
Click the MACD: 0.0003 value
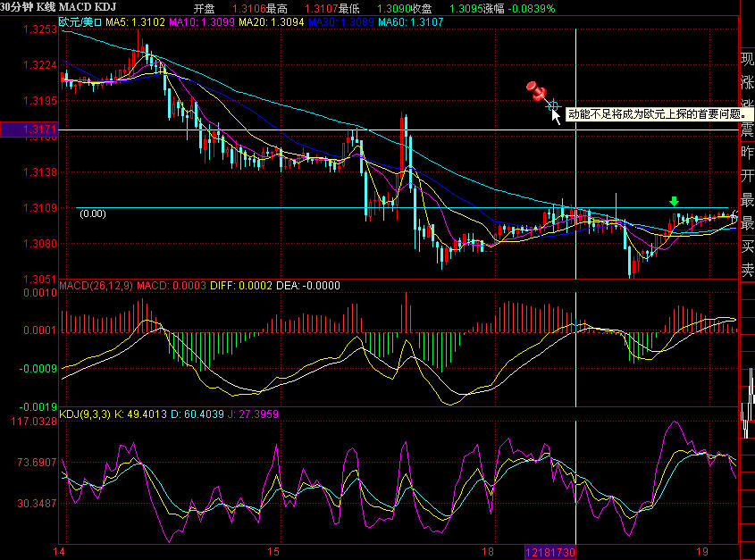172,286
